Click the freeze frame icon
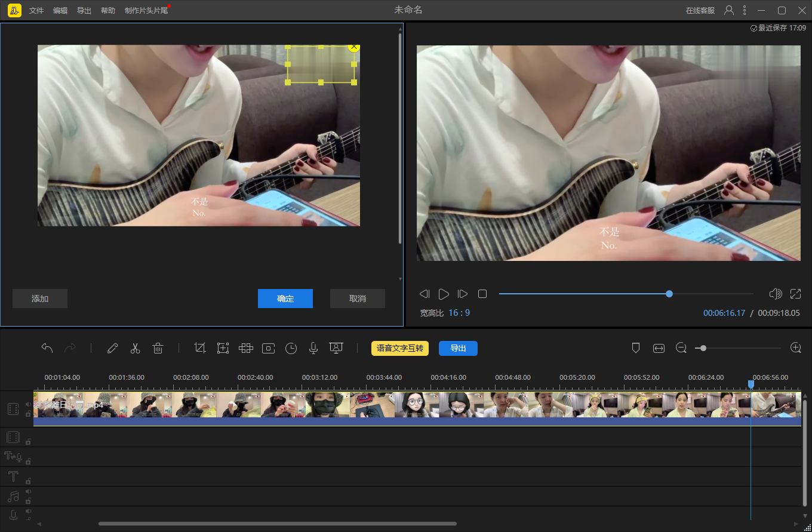The height and width of the screenshot is (532, 812). pos(268,348)
